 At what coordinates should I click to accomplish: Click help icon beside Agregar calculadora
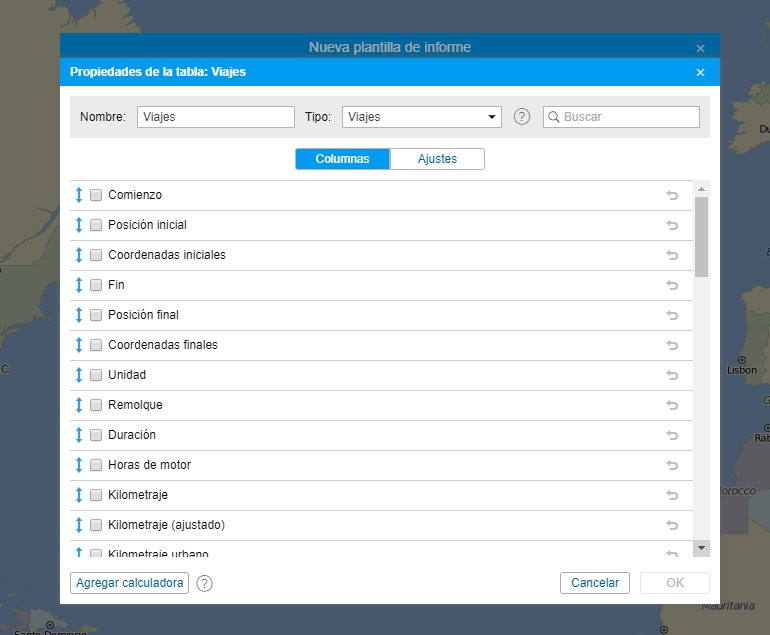tap(204, 583)
